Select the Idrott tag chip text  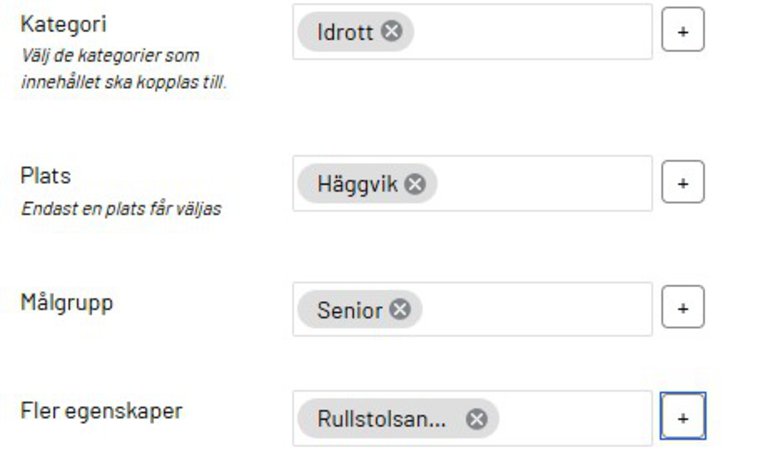click(344, 32)
